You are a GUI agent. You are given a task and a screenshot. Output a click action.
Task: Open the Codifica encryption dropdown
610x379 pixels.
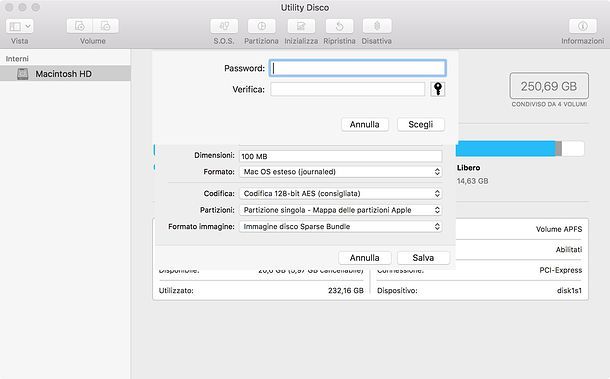340,193
